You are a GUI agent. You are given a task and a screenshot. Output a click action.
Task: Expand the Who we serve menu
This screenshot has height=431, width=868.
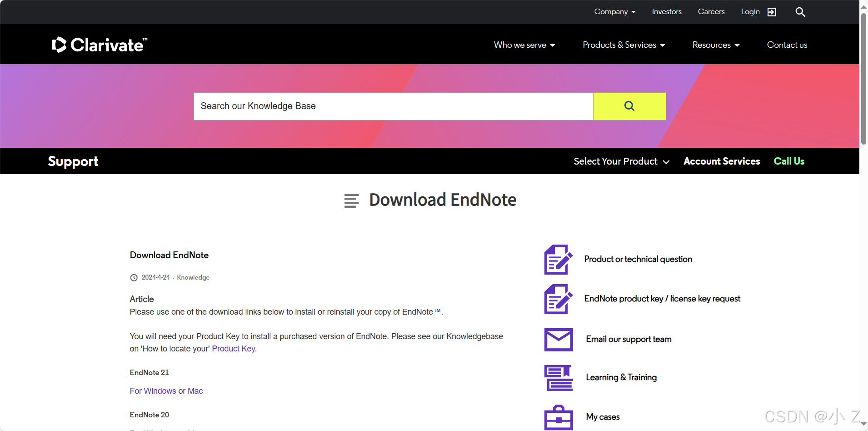tap(524, 45)
